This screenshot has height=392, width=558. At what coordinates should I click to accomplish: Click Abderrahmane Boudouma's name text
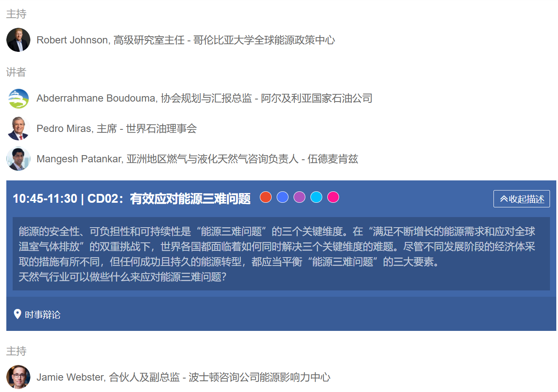coord(96,98)
